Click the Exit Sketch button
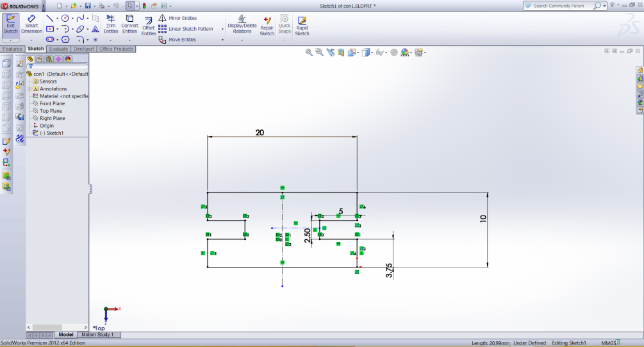 click(10, 24)
